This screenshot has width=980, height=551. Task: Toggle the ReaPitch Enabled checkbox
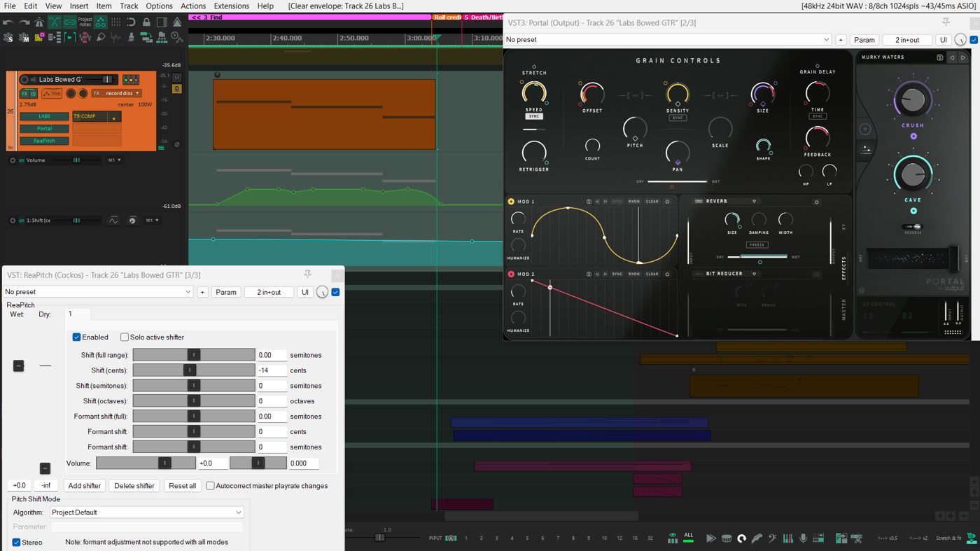pos(77,337)
